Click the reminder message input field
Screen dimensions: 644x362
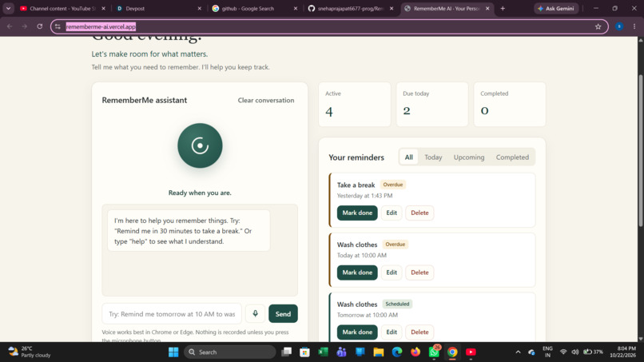[x=172, y=313]
